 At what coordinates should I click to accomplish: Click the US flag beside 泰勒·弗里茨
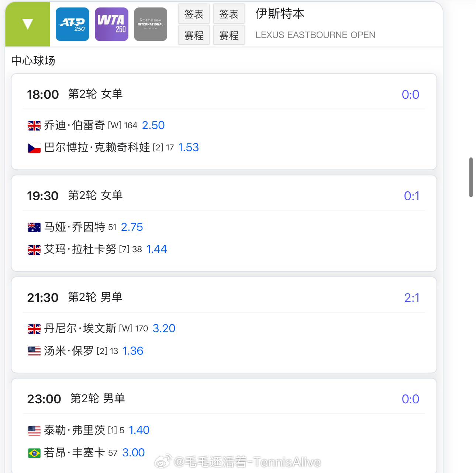click(x=34, y=431)
